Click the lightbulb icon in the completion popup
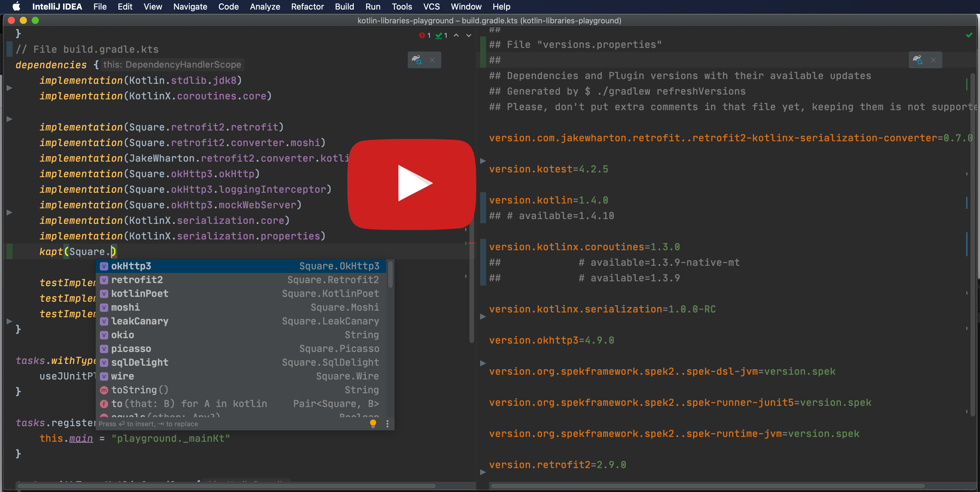The image size is (980, 492). click(373, 423)
